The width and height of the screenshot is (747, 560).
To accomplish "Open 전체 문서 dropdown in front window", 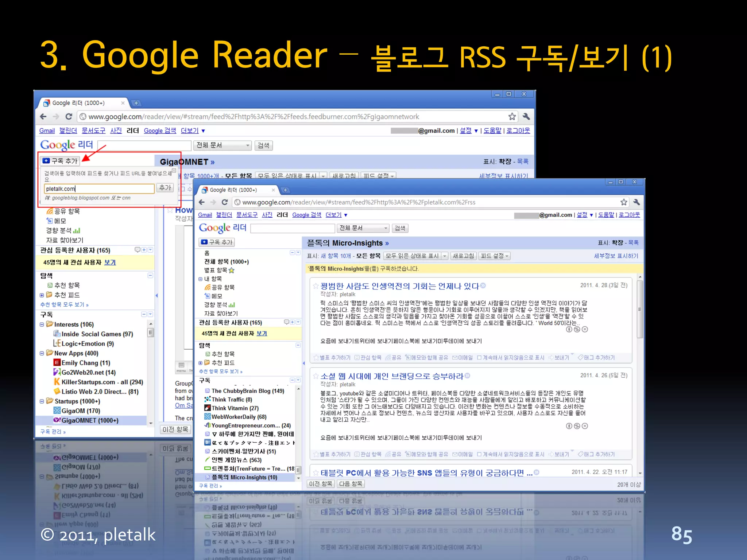I will point(363,228).
